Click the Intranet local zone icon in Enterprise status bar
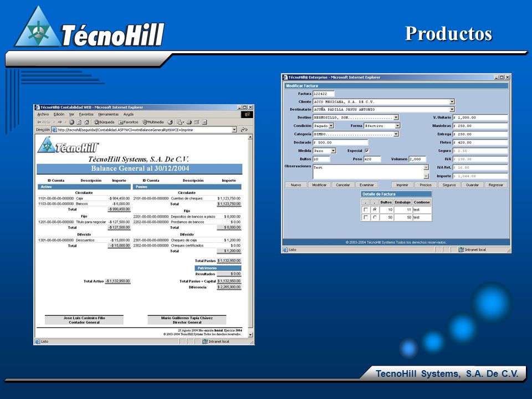Screen dimensions: 532x399 461,250
